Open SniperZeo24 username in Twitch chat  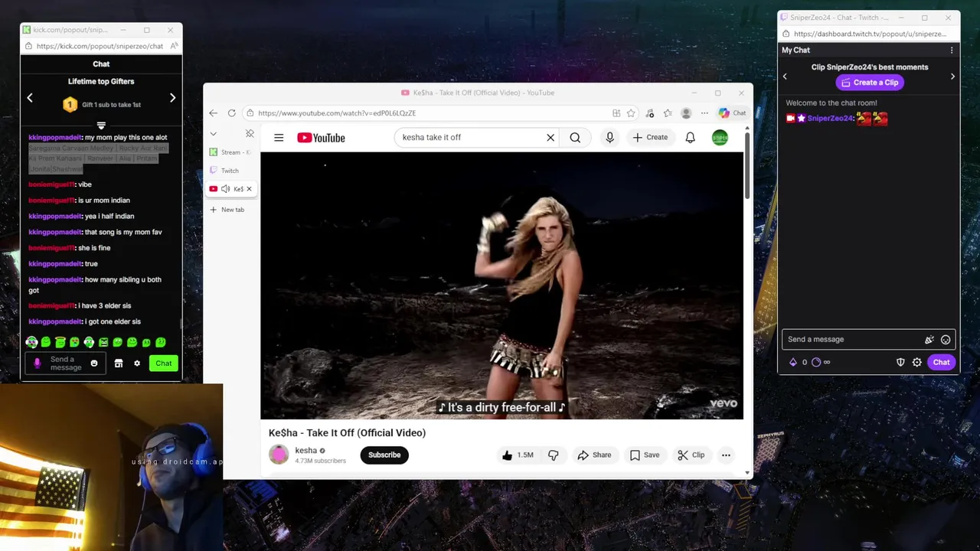(x=830, y=119)
